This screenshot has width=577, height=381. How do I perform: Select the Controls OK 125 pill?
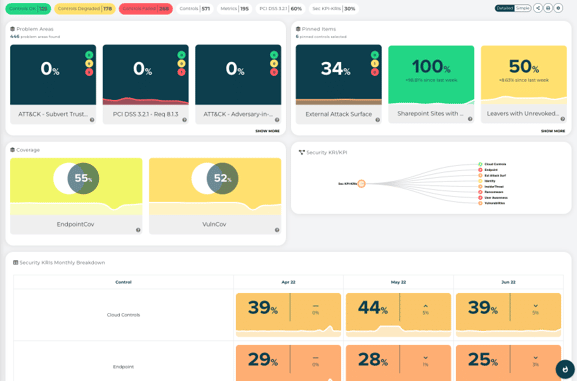[x=28, y=8]
